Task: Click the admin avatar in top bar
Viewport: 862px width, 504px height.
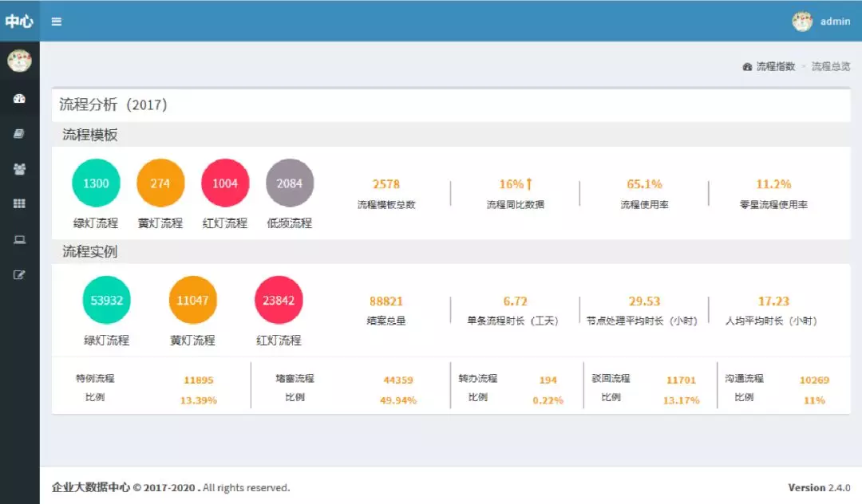Action: point(802,22)
